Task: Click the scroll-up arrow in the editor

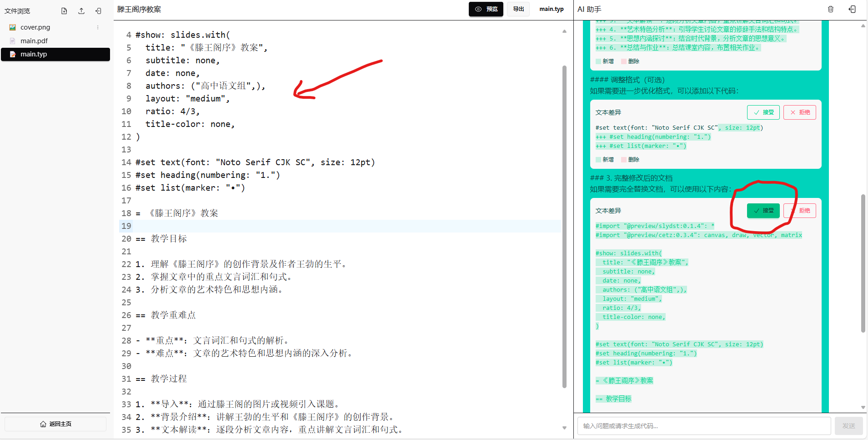Action: click(564, 31)
